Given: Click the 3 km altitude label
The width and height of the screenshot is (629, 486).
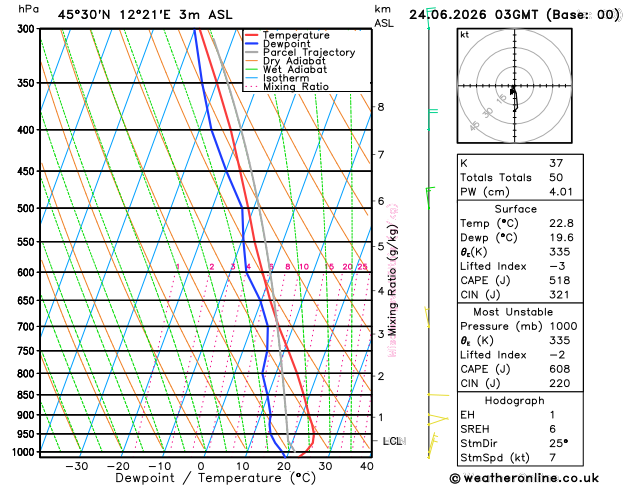Looking at the screenshot, I should [381, 334].
